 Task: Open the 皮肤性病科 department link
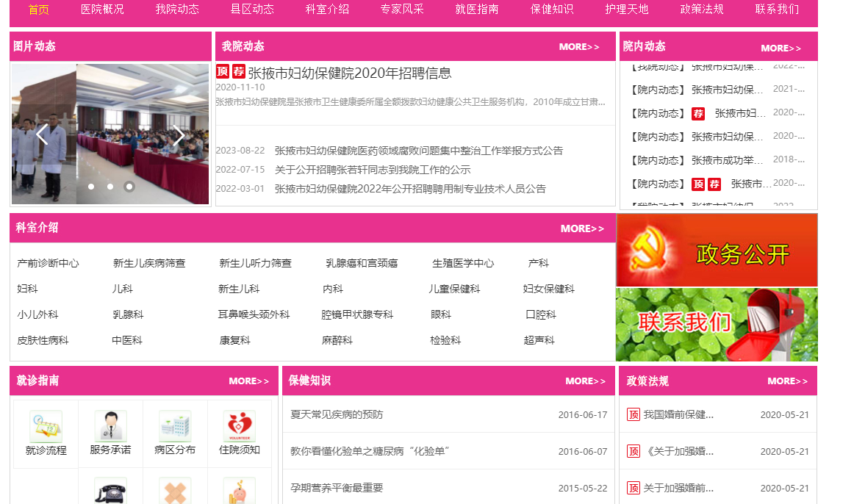pos(43,341)
